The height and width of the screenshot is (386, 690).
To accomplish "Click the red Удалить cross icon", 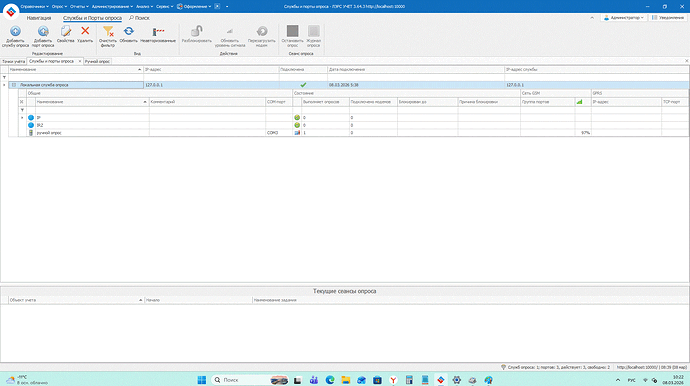I will (85, 31).
